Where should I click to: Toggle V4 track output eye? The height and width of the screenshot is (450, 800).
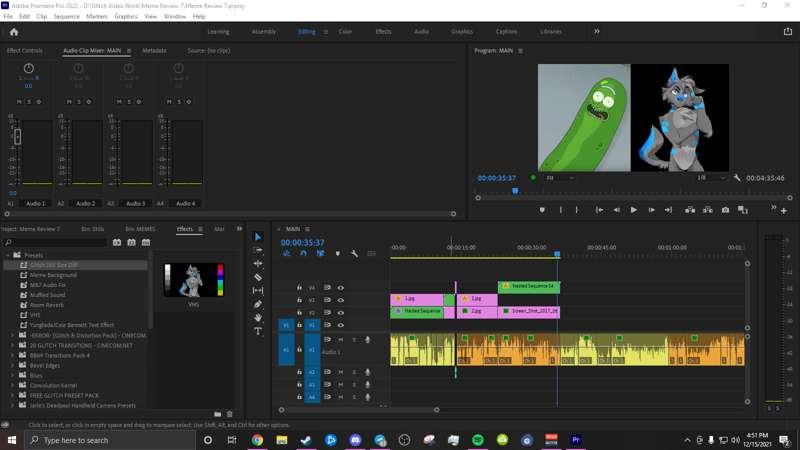tap(340, 287)
